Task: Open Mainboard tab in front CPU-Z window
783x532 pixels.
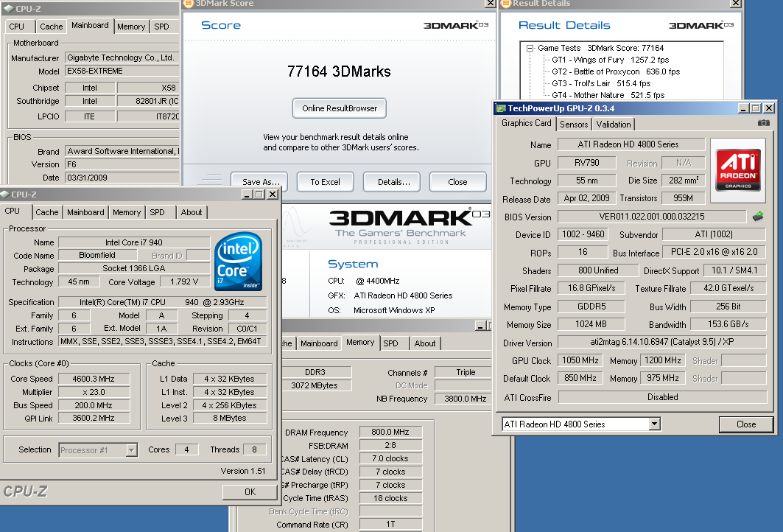Action: [x=85, y=212]
